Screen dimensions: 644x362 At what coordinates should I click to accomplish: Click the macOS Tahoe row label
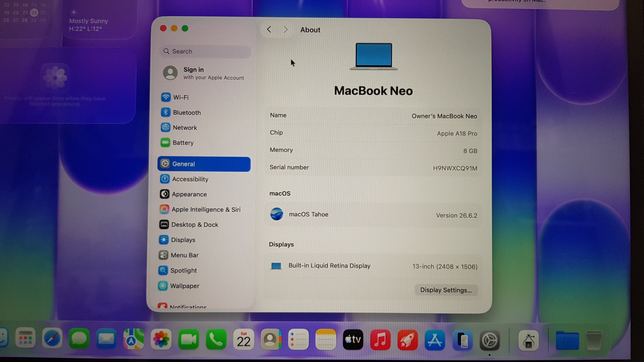coord(308,214)
